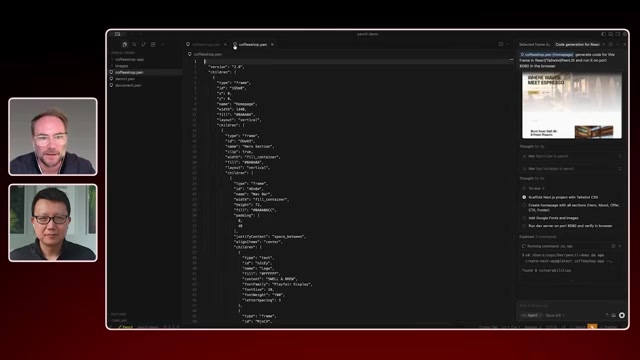Viewport: 640px width, 360px height.
Task: Click the split editor icon
Action: (x=501, y=44)
